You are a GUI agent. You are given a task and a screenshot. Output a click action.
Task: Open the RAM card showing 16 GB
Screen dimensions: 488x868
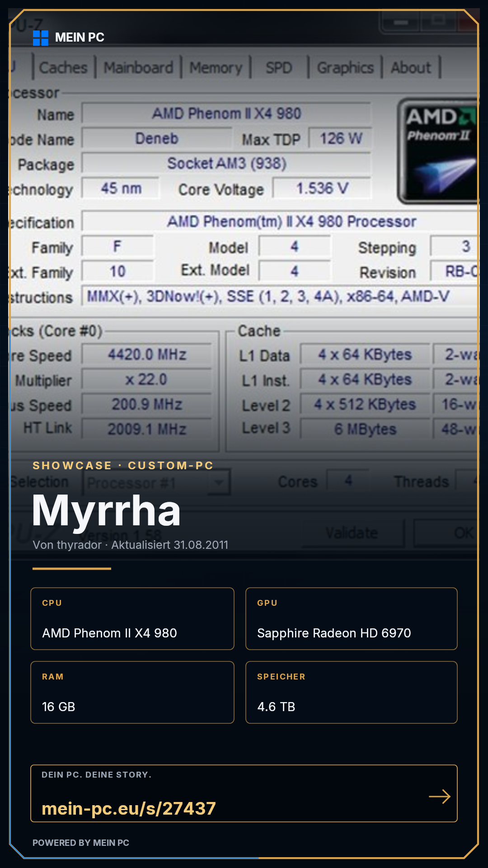click(132, 692)
